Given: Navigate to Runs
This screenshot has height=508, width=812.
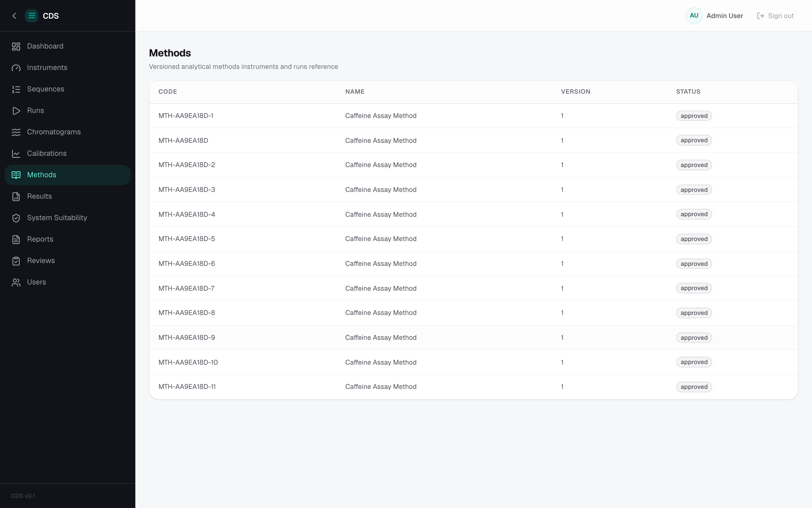Looking at the screenshot, I should (x=67, y=111).
